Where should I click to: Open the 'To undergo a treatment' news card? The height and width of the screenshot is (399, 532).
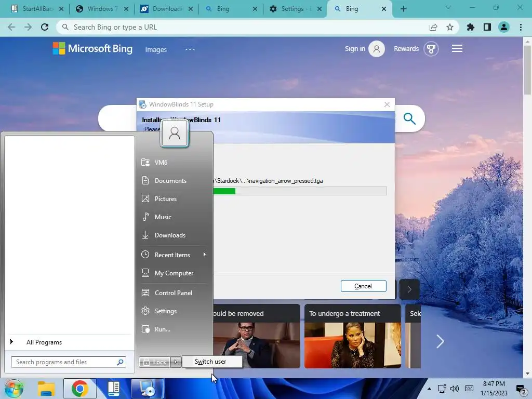(353, 336)
